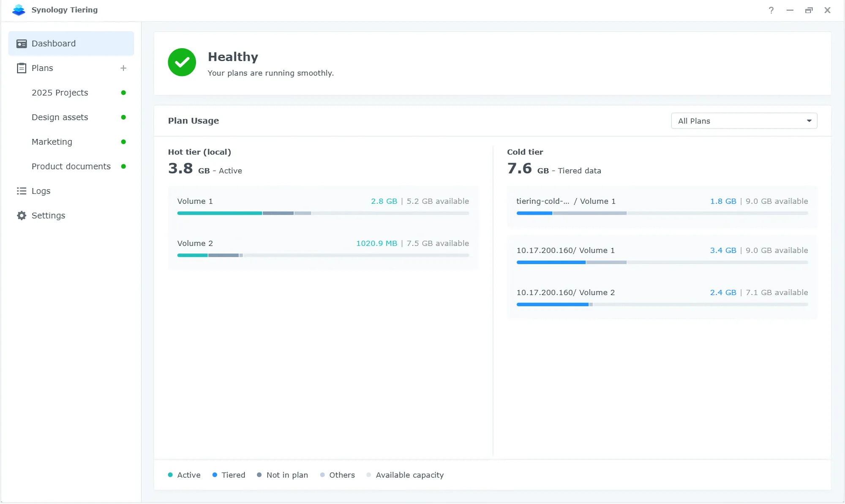This screenshot has height=504, width=845.
Task: Restore the window with the maximize button
Action: click(x=809, y=10)
